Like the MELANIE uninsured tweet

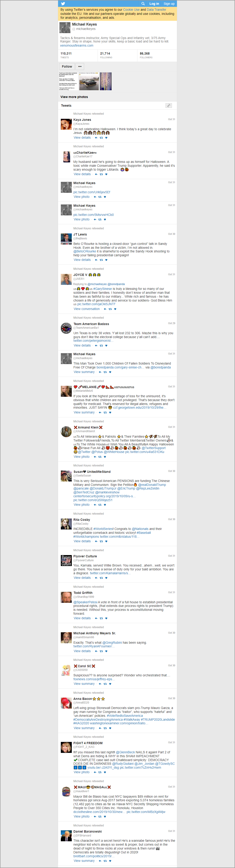pos(110,413)
